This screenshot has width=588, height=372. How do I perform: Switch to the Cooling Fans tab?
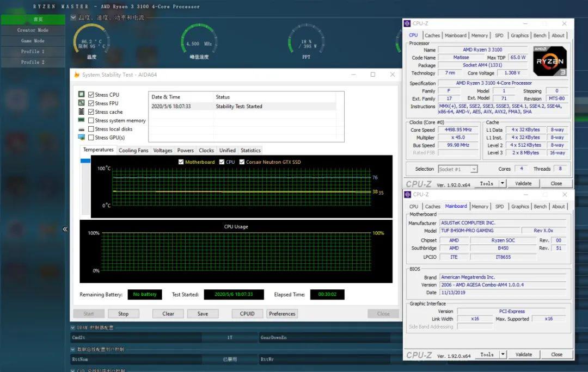click(x=133, y=150)
